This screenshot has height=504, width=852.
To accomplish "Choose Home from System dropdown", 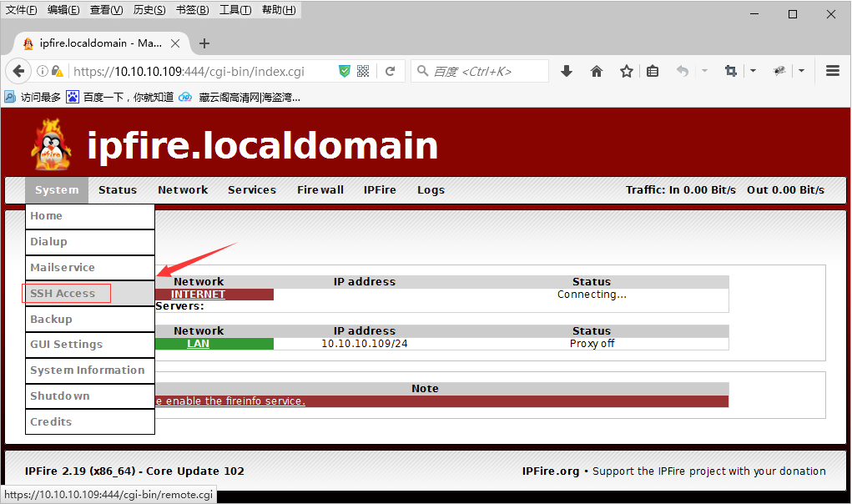I will pos(90,216).
